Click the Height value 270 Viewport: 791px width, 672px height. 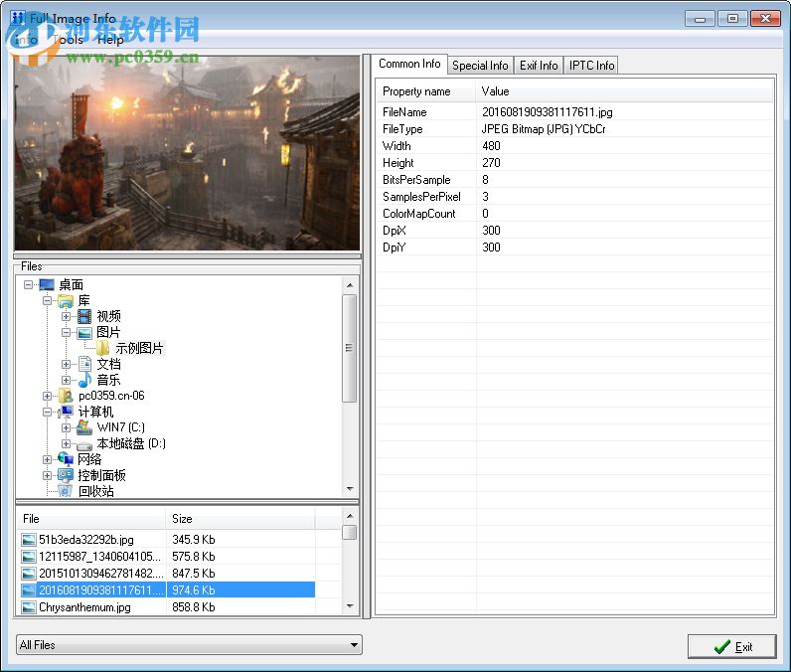[491, 162]
